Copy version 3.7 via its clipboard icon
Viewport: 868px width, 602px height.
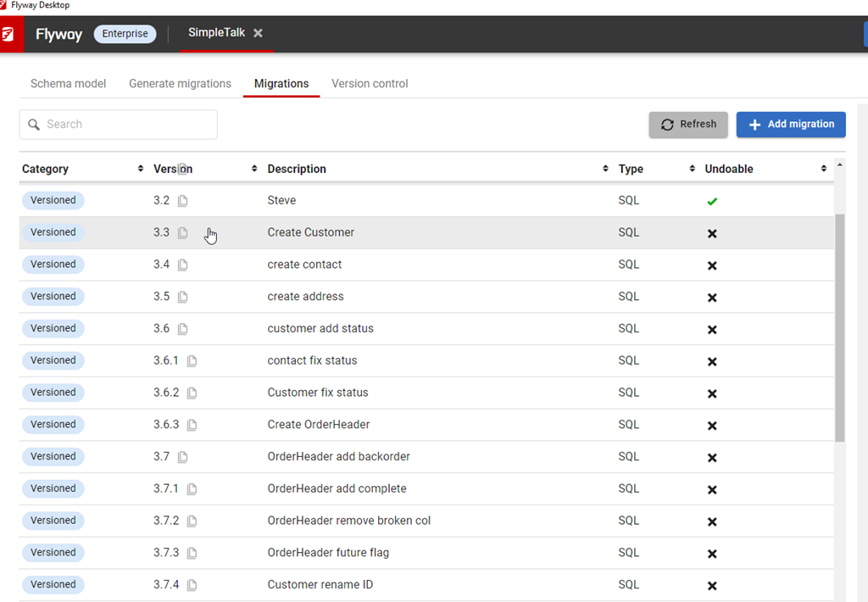pos(183,457)
